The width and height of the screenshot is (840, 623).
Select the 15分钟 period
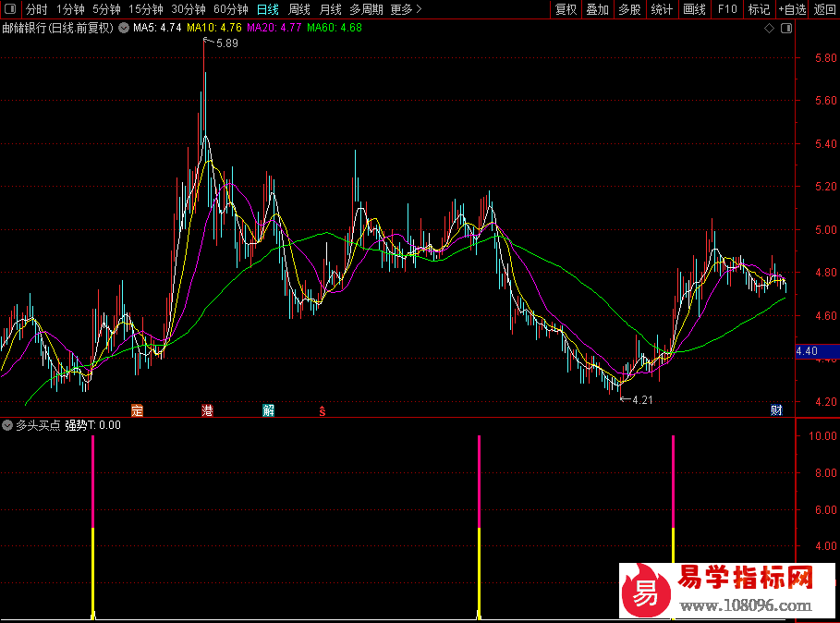[x=146, y=9]
